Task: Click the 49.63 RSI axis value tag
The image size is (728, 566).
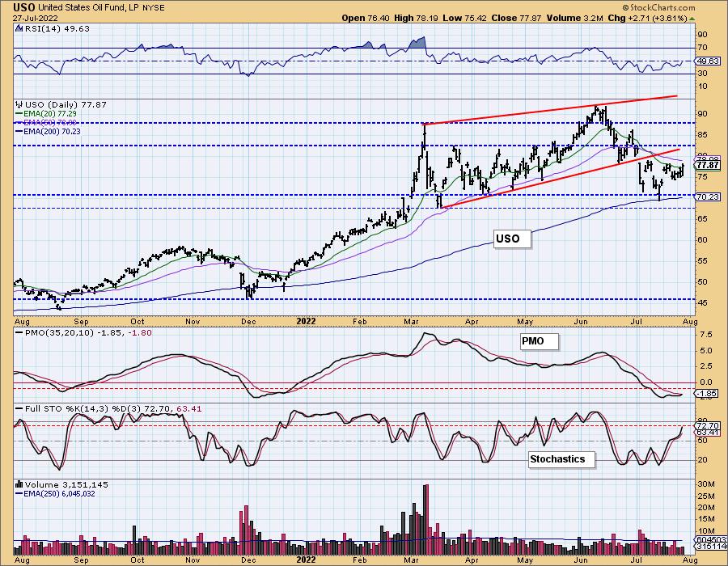Action: tap(708, 61)
